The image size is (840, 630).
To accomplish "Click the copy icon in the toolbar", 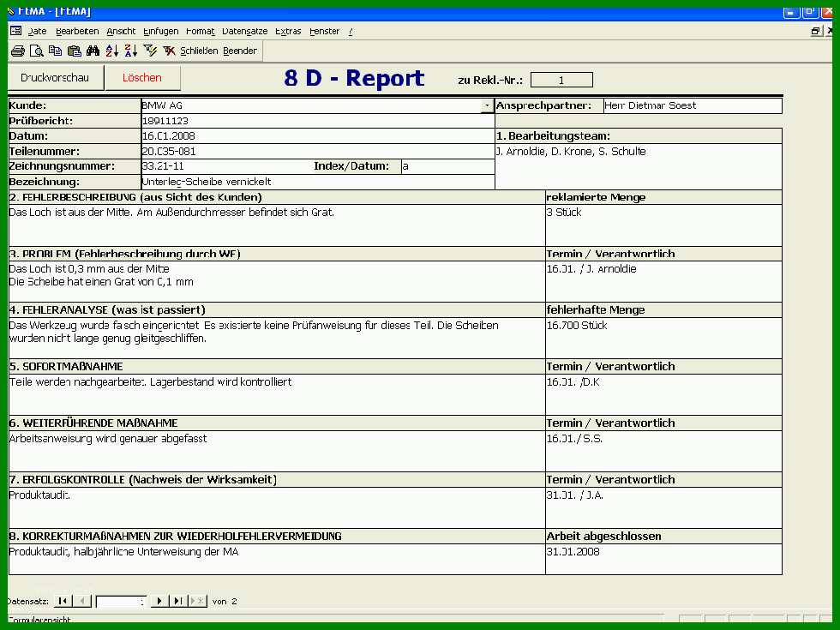I will (55, 51).
